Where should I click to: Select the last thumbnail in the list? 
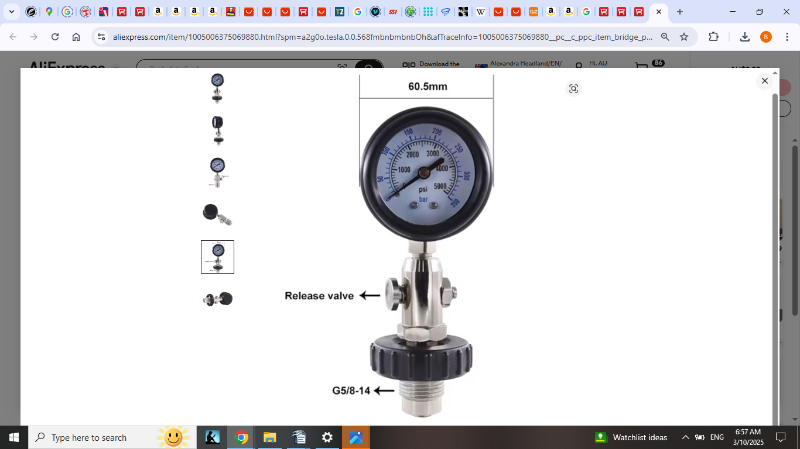tap(217, 298)
